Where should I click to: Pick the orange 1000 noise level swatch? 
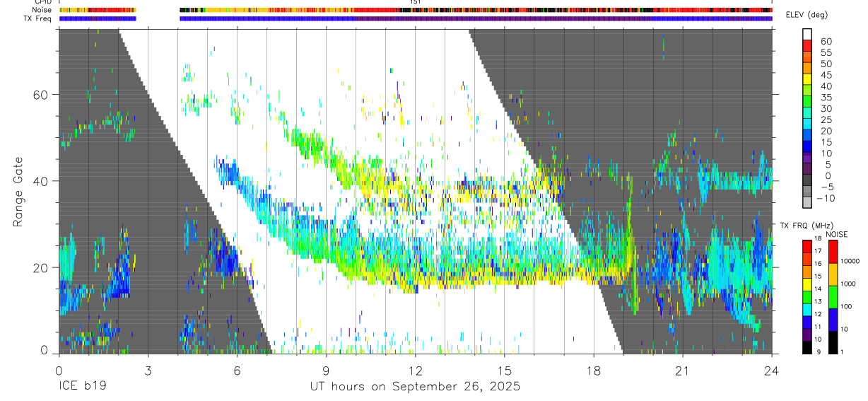click(833, 274)
